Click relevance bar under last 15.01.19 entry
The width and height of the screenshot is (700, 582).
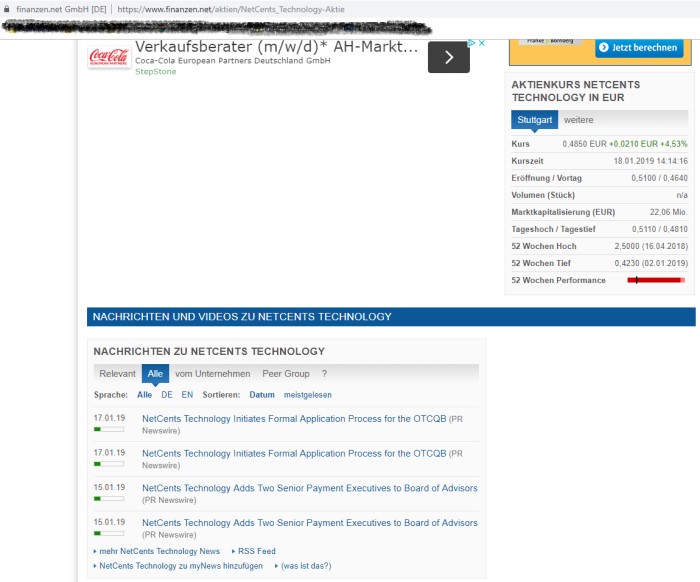109,533
